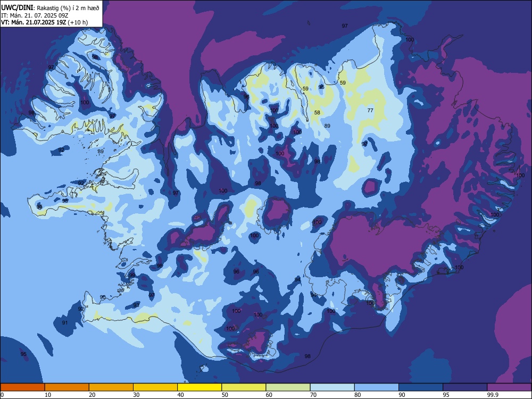532x399 pixels.
Task: Click the IT initialization time line 09Z
Action: (x=35, y=15)
